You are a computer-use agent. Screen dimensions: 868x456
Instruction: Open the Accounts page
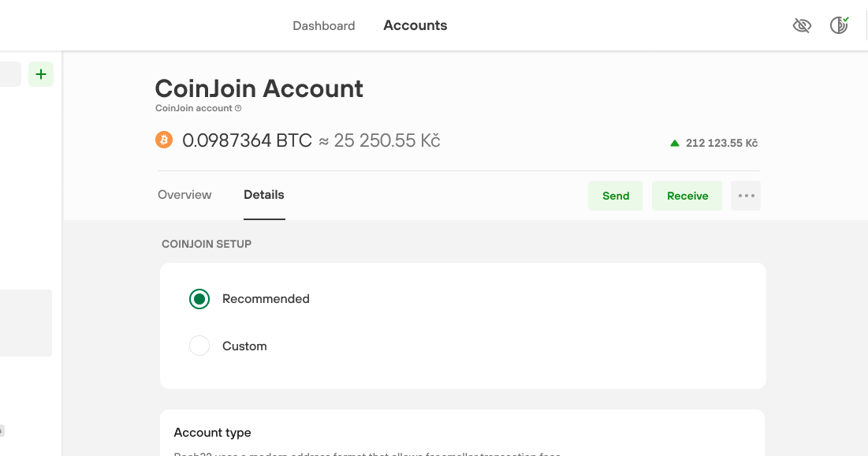tap(415, 25)
